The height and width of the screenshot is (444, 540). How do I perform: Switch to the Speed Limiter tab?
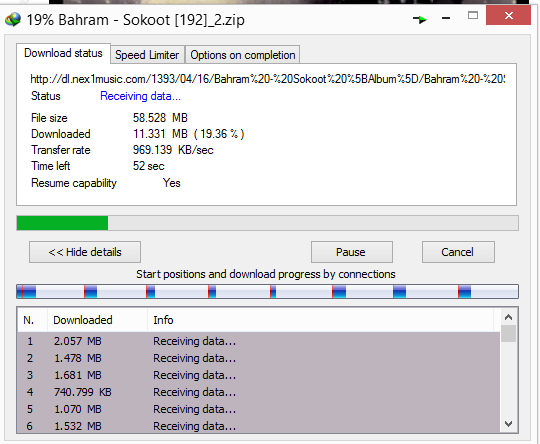147,55
